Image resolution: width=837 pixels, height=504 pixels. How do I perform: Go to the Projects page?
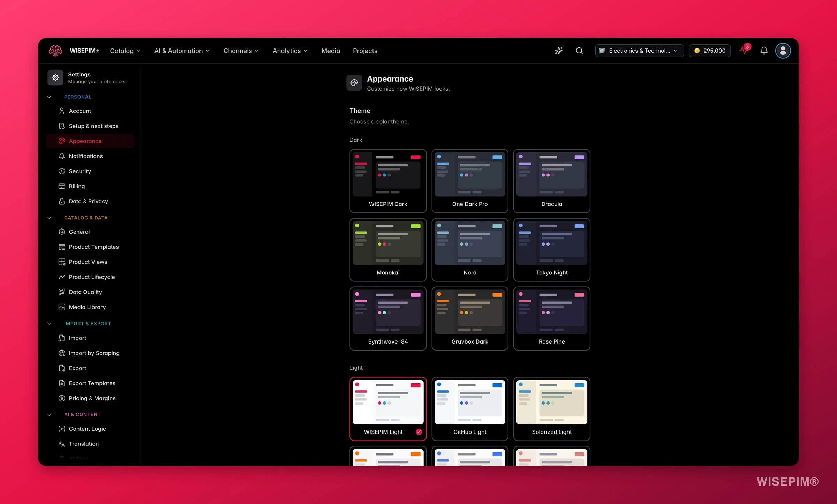365,51
